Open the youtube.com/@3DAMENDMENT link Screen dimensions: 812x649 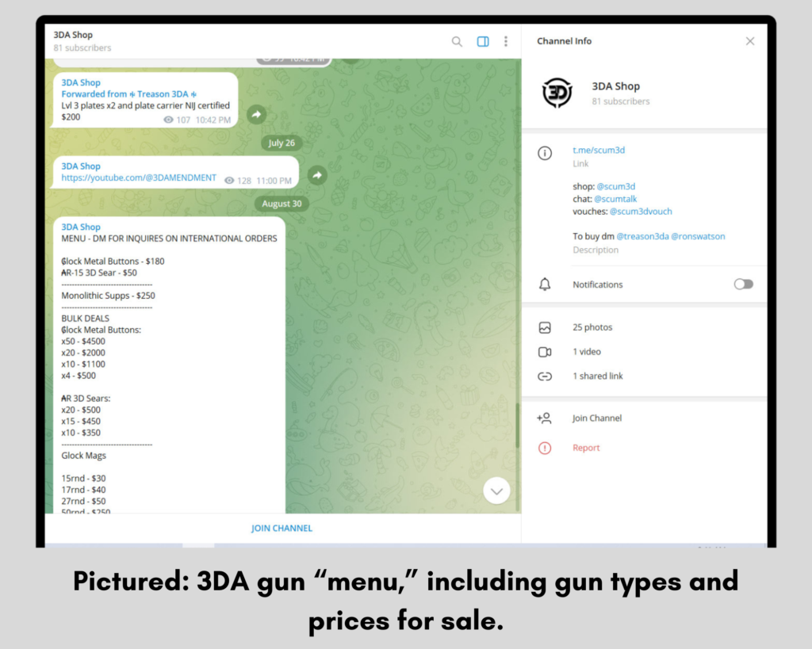tap(139, 178)
